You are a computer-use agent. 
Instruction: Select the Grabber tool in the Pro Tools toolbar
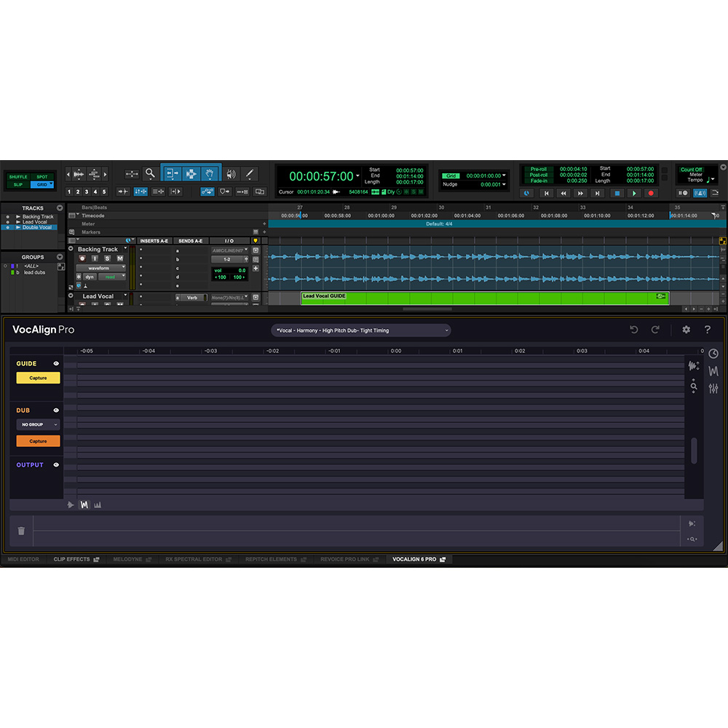[x=210, y=174]
